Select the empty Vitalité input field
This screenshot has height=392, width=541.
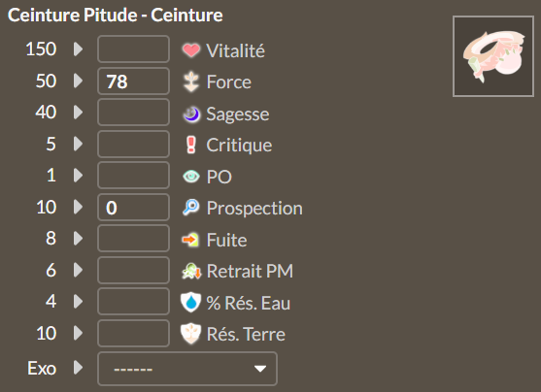tap(133, 49)
